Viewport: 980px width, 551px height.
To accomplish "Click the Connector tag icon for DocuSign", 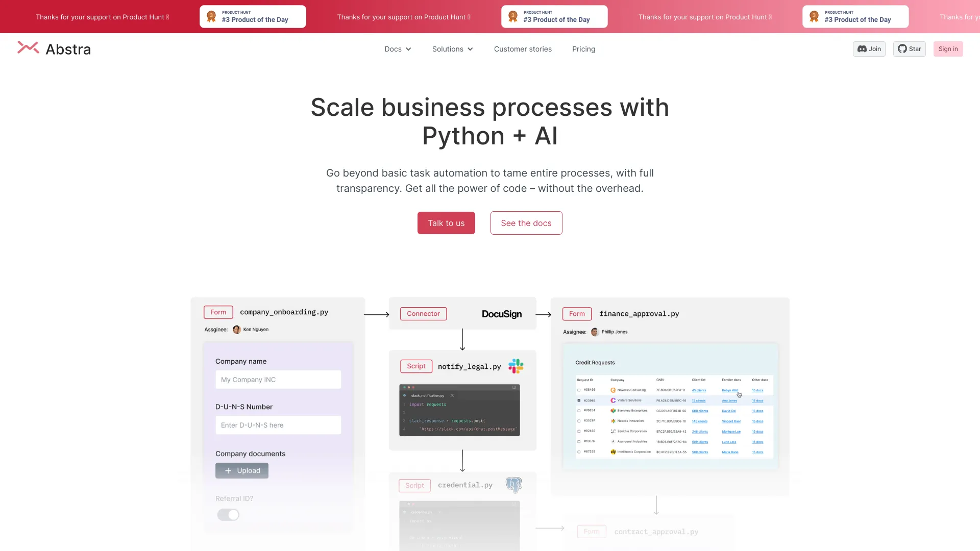I will (x=423, y=314).
